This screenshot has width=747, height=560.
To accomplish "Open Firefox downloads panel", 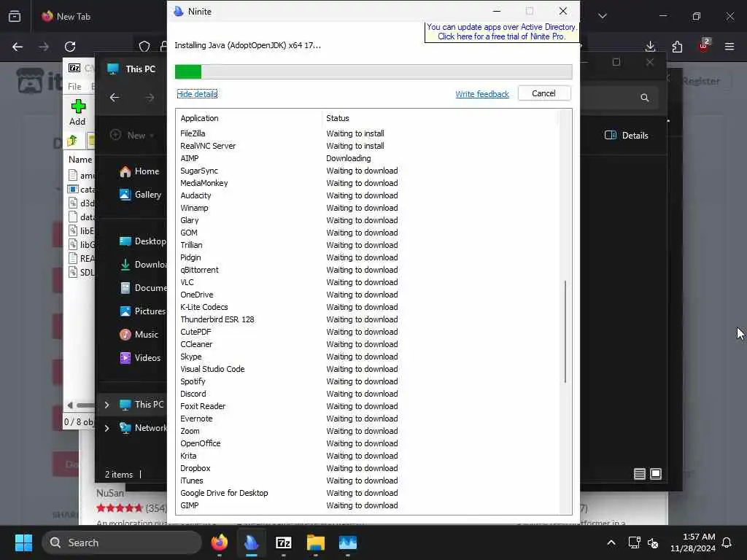I will click(650, 46).
